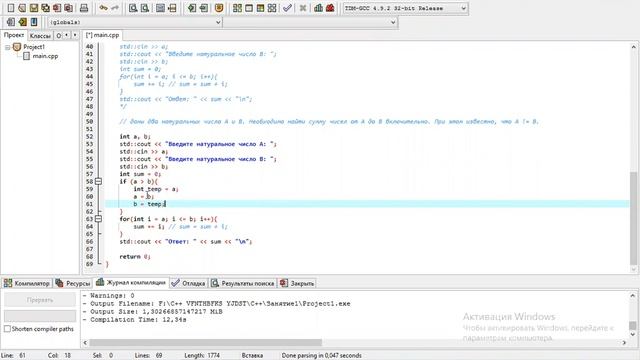The width and height of the screenshot is (640, 360).
Task: Click the "Output Size" log line
Action: point(153,311)
